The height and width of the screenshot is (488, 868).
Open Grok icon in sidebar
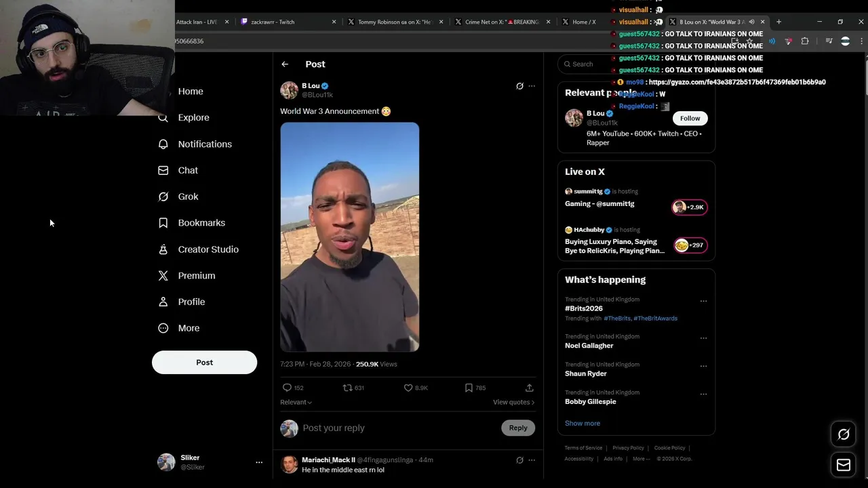[x=163, y=197]
